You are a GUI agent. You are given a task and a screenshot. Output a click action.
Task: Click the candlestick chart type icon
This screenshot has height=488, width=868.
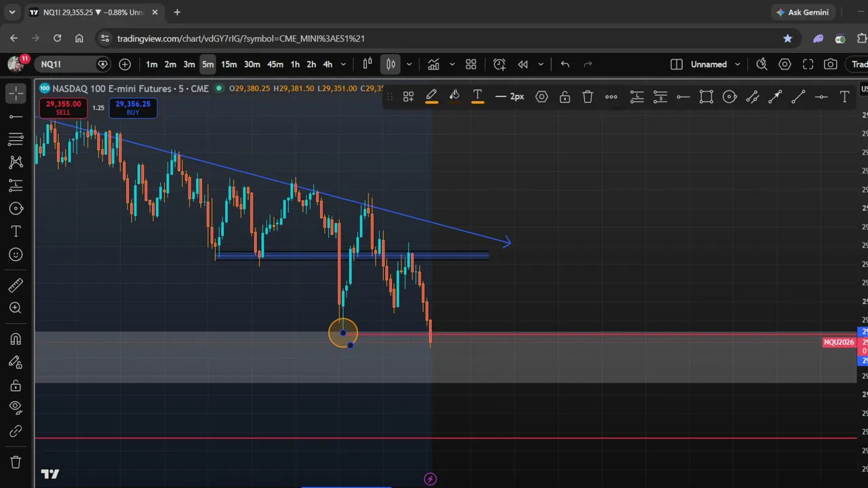(391, 64)
